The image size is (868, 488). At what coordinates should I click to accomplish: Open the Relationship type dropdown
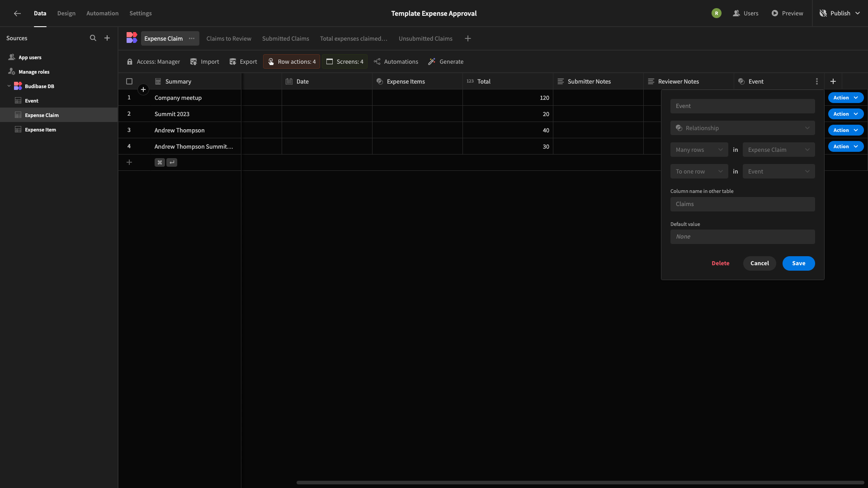(x=742, y=128)
